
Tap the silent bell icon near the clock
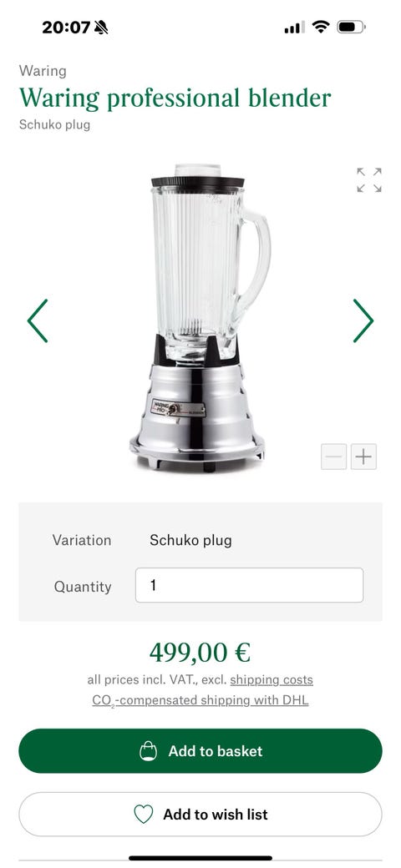(x=101, y=27)
